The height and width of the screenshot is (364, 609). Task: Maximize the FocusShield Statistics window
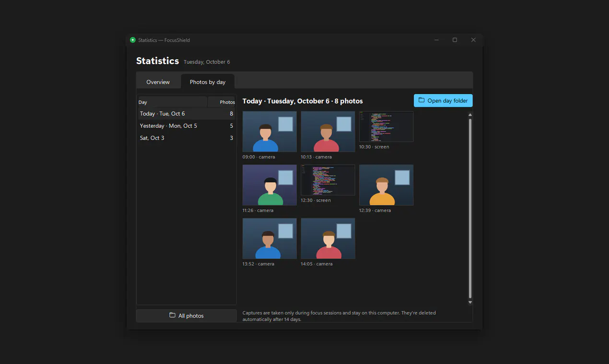(x=455, y=40)
